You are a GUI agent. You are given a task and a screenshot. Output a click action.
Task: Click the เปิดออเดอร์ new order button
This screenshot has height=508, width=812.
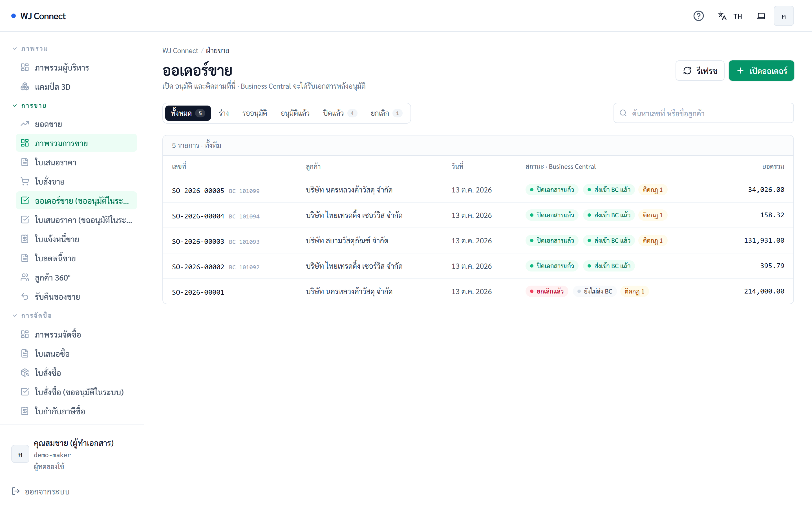point(761,71)
